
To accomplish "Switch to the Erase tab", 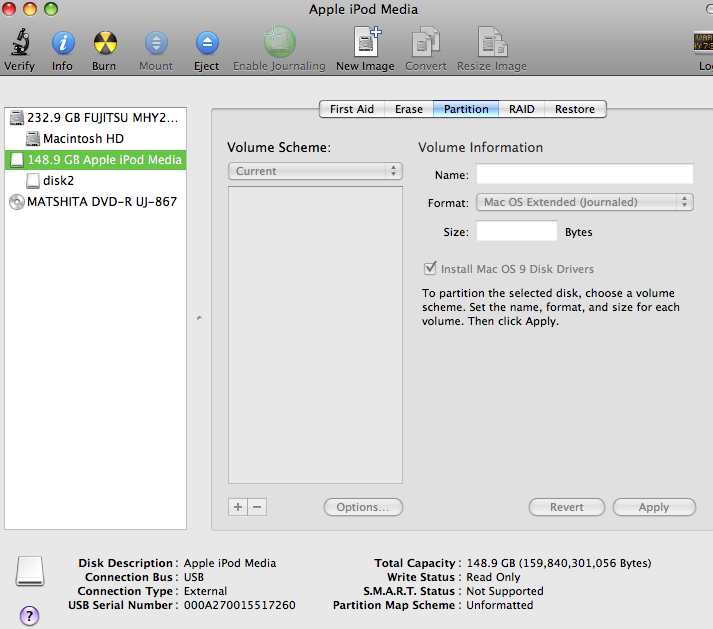I will pyautogui.click(x=409, y=109).
